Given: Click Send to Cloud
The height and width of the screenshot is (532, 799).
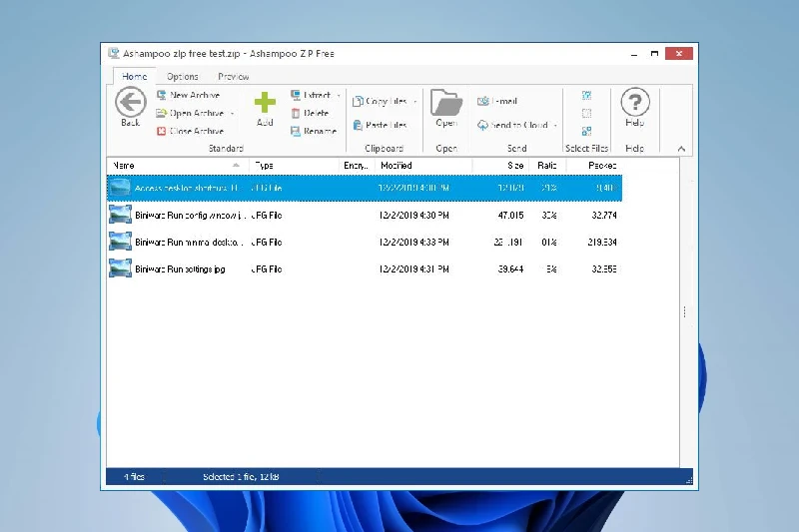Looking at the screenshot, I should click(512, 125).
